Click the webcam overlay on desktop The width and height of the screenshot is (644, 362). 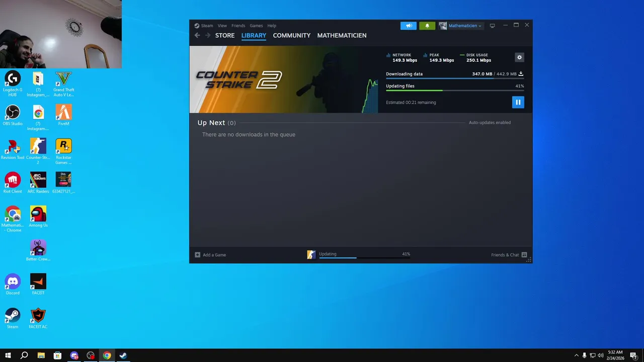tap(61, 34)
